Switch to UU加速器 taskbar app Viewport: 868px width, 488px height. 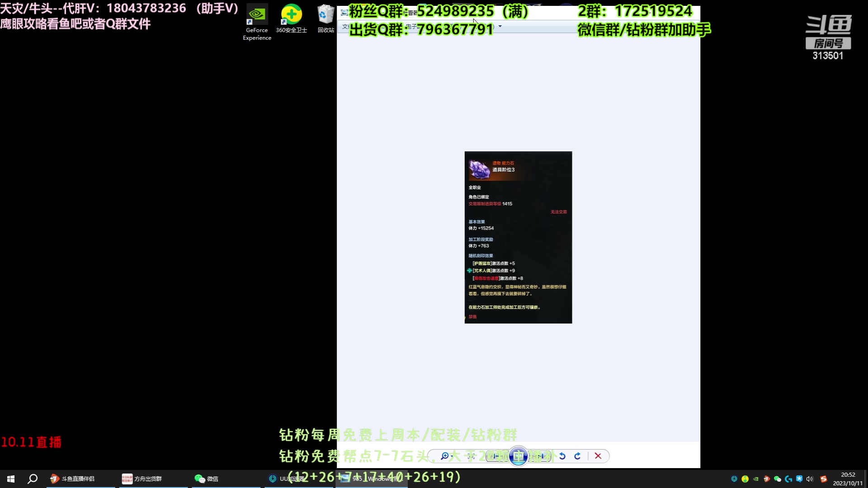pos(298,479)
